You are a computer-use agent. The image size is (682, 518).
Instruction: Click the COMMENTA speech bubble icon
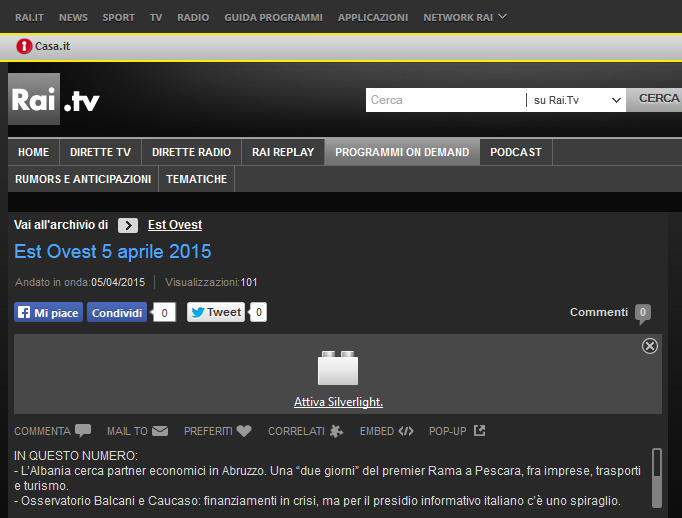(83, 431)
